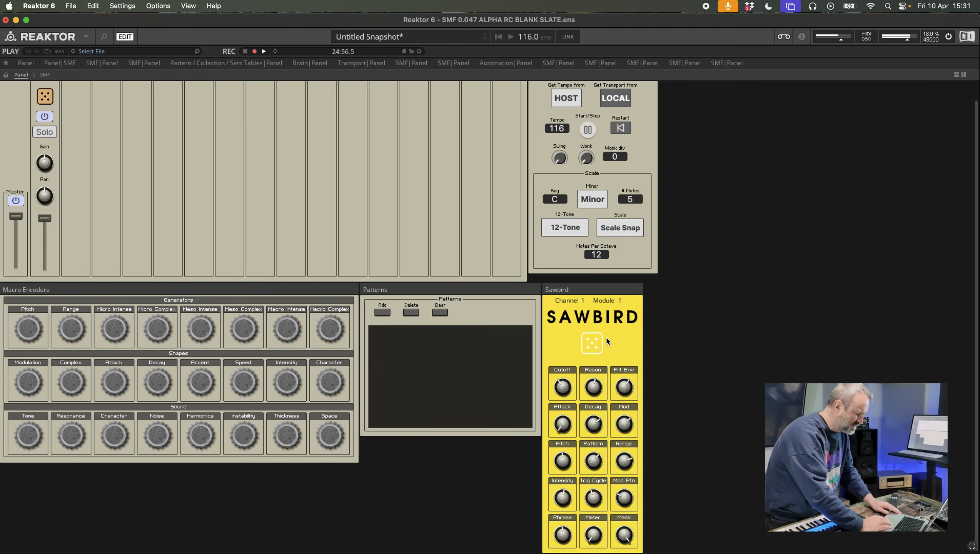Click the recorder record button
This screenshot has width=980, height=554.
coord(254,51)
